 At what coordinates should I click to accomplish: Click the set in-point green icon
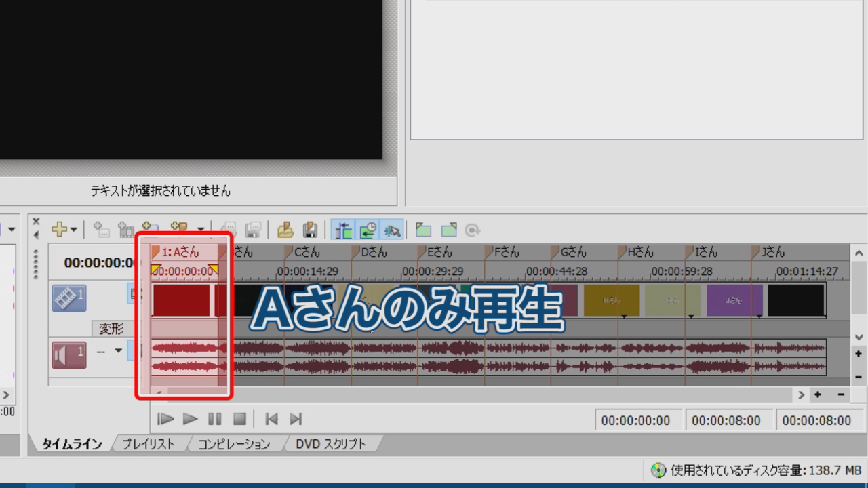click(x=424, y=230)
